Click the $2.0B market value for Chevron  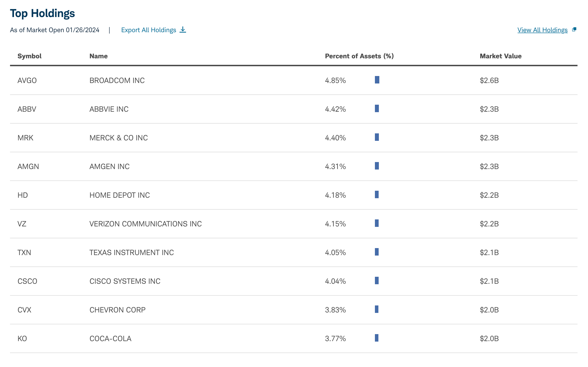coord(489,310)
